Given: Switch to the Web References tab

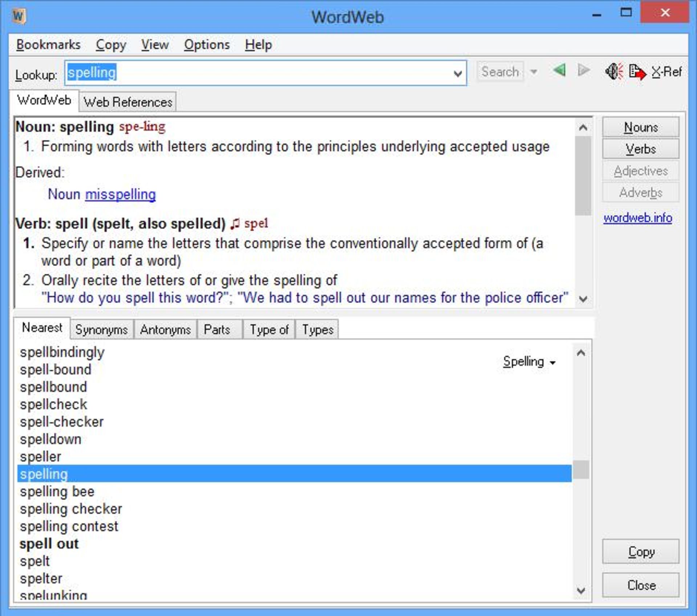Looking at the screenshot, I should pos(127,102).
